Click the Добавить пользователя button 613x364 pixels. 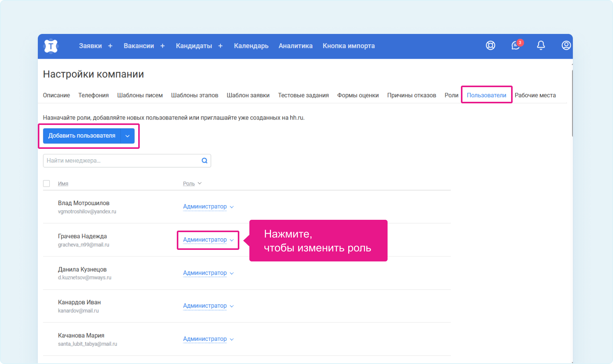[x=82, y=136]
